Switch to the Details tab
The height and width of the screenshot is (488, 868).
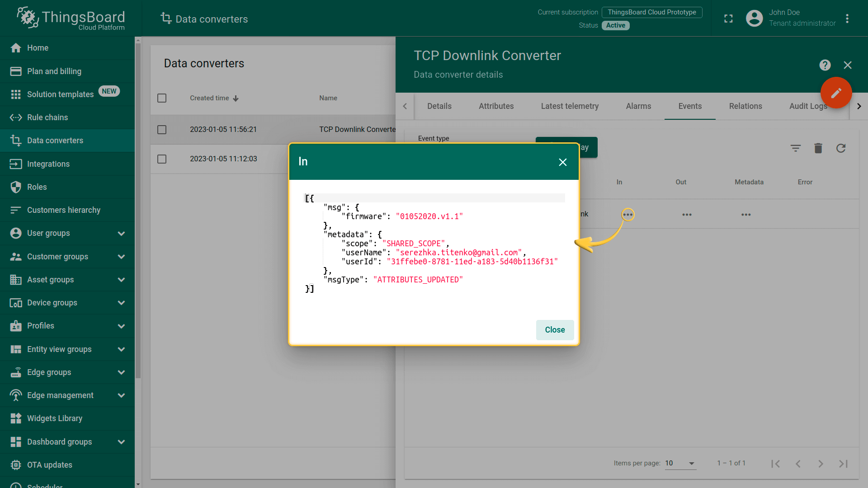tap(439, 106)
